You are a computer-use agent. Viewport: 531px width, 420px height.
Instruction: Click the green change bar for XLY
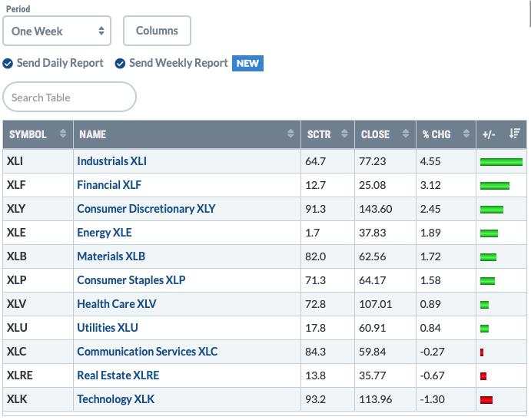click(492, 210)
